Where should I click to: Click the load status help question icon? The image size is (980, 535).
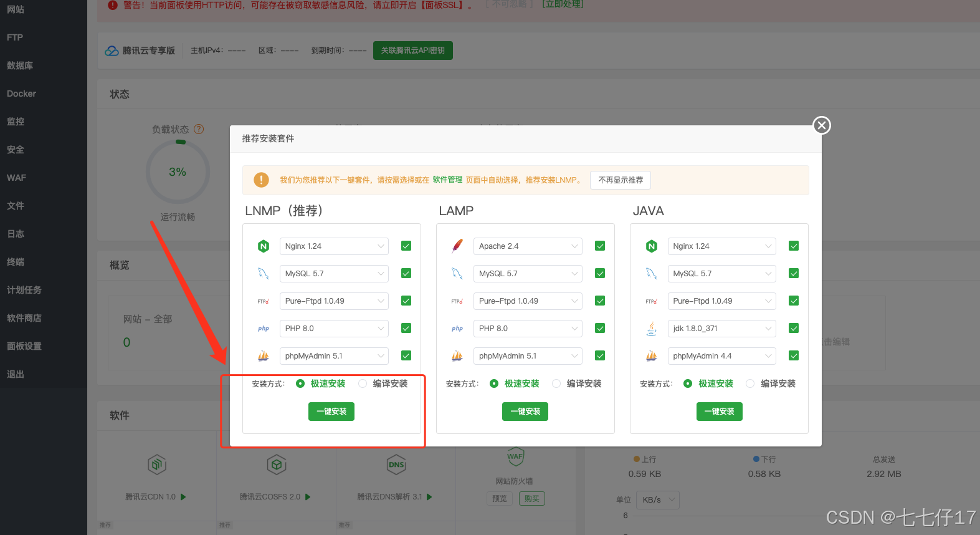(x=199, y=129)
